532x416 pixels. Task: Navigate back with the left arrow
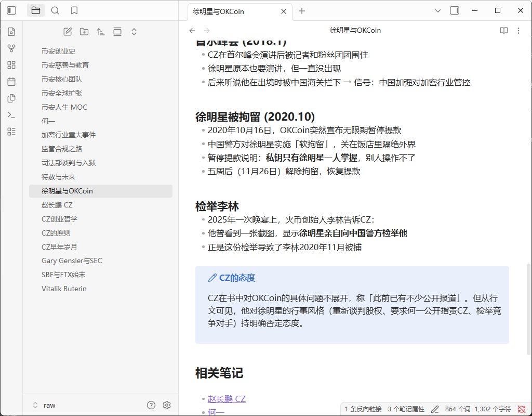coord(192,31)
